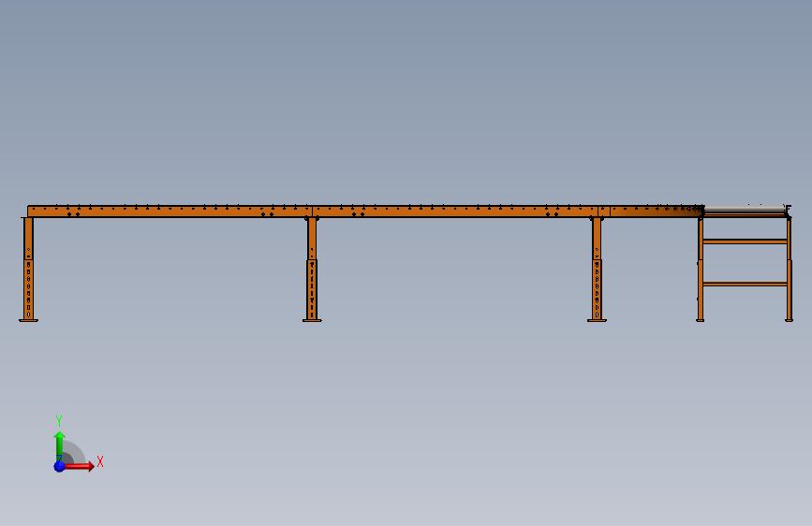Select the third adjustable support leg from left

(597, 270)
